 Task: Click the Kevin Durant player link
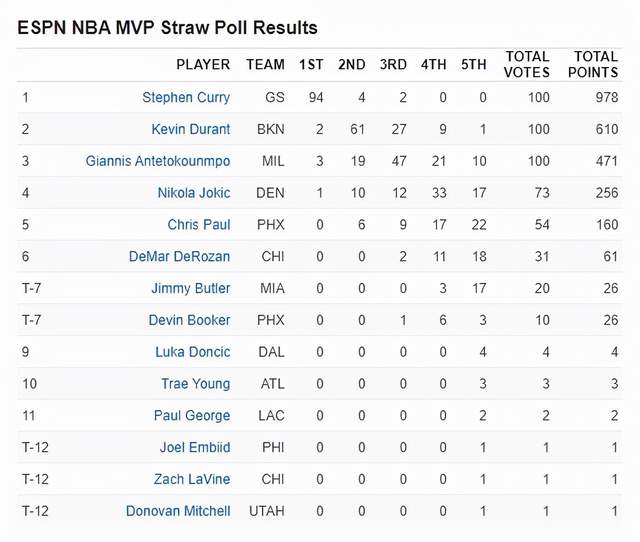tap(190, 129)
